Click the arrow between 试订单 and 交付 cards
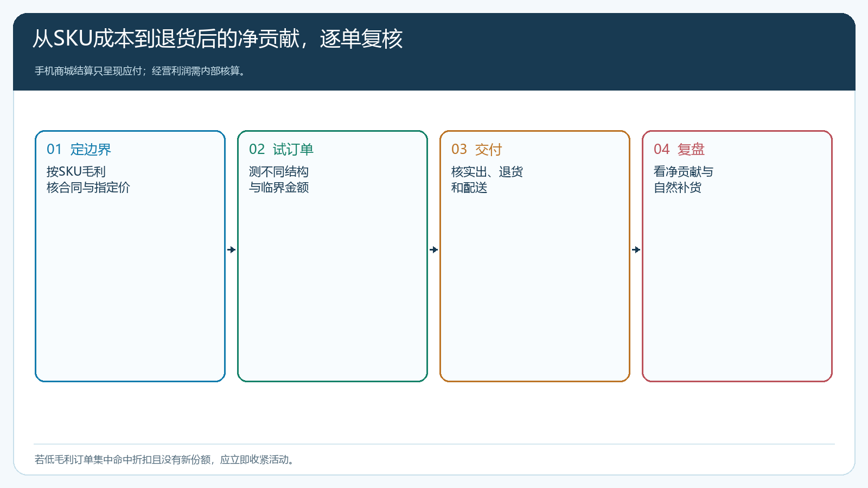Viewport: 868px width, 488px height. (x=434, y=250)
